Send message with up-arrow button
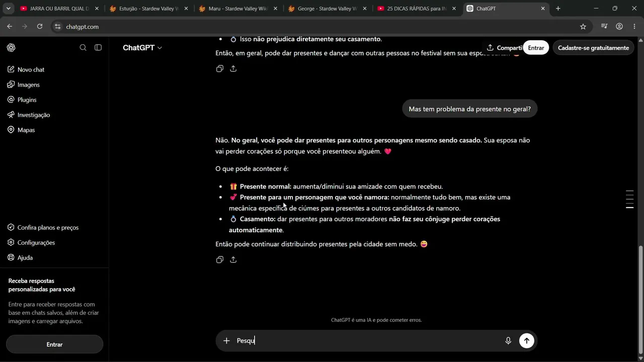 pos(527,341)
